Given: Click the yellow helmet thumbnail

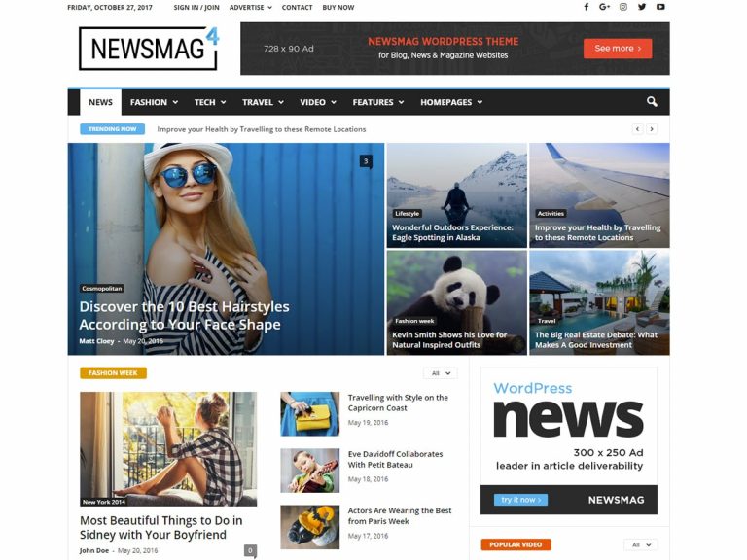Looking at the screenshot, I should 309,527.
